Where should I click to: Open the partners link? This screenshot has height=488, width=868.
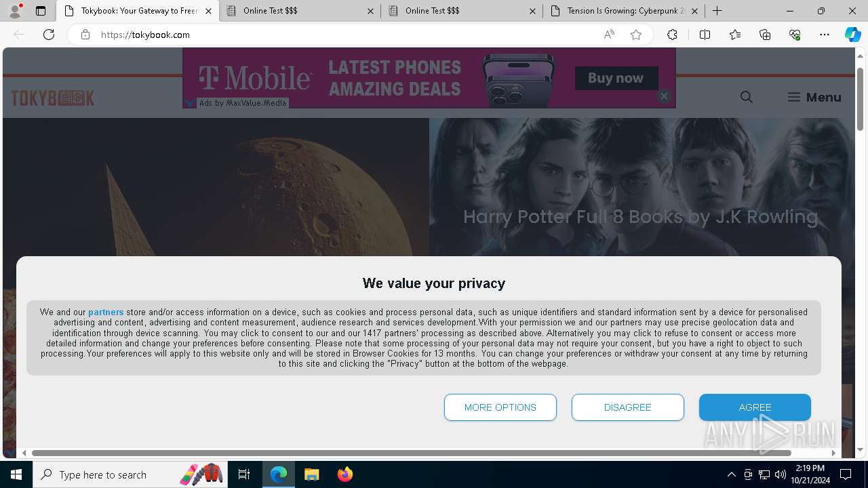106,312
